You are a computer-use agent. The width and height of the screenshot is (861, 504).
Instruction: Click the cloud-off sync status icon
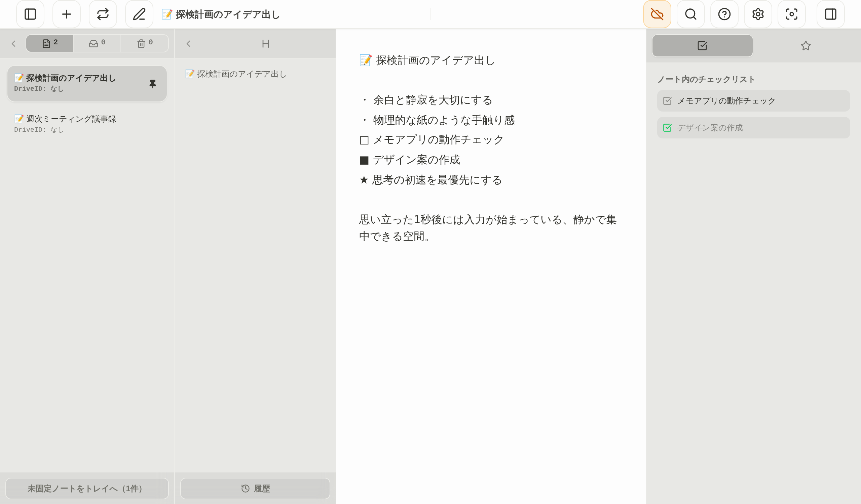point(657,14)
